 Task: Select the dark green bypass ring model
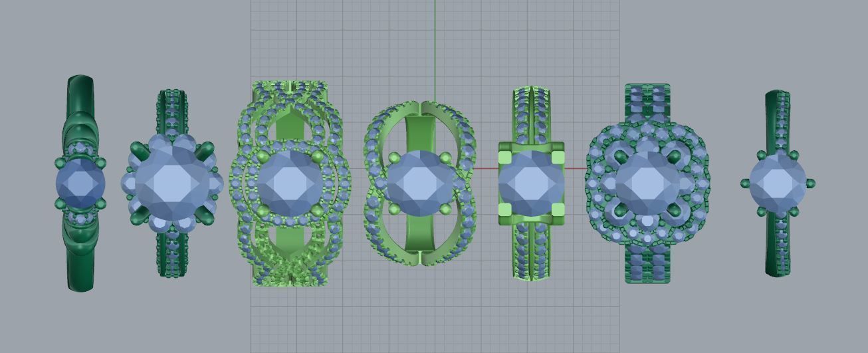pyautogui.click(x=80, y=183)
